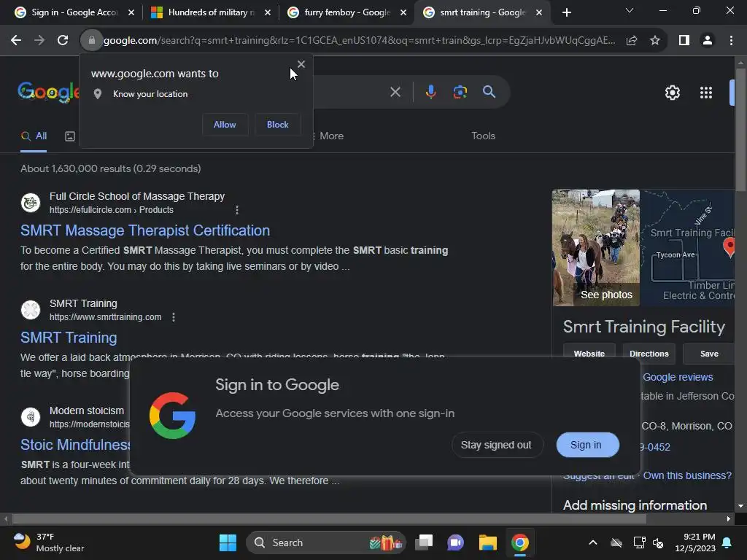Open SMRT Massage Therapist Certification link
Screen dimensions: 747x560
(145, 230)
